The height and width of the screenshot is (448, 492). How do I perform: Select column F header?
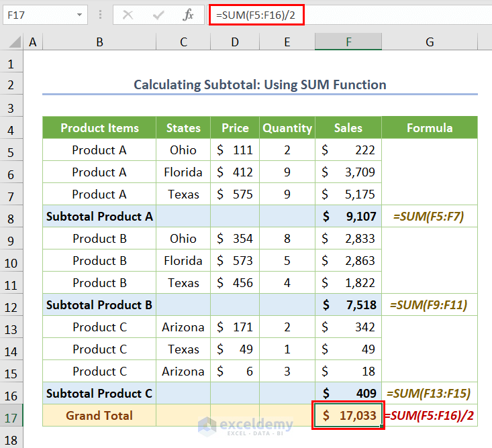tap(348, 42)
